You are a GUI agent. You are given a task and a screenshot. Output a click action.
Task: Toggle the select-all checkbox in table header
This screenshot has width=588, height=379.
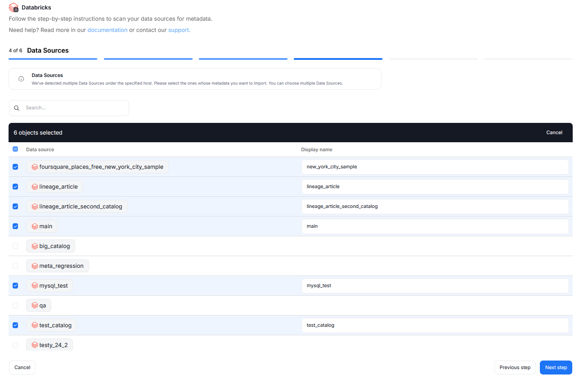pyautogui.click(x=15, y=149)
